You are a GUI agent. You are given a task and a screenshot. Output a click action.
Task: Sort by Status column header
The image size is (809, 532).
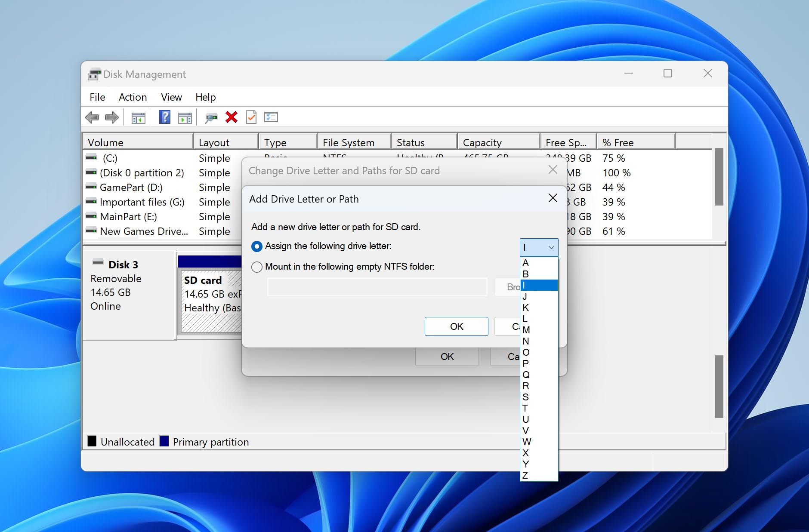[x=424, y=142]
